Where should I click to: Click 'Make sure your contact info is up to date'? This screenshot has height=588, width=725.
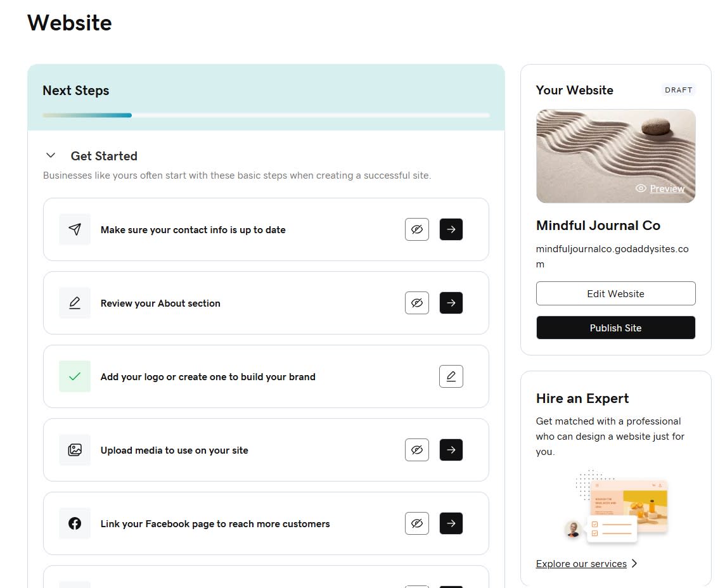tap(193, 230)
